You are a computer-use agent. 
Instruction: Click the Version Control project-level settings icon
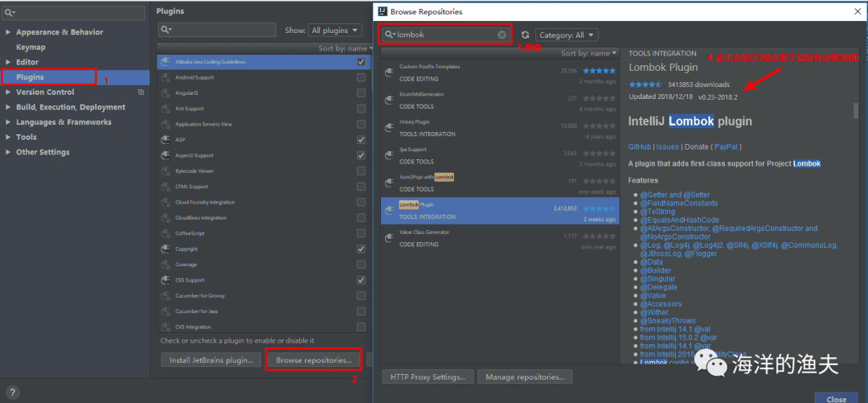141,92
